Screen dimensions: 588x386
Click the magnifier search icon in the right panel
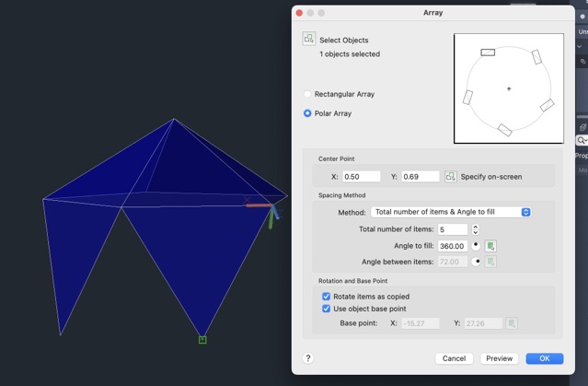[x=582, y=140]
